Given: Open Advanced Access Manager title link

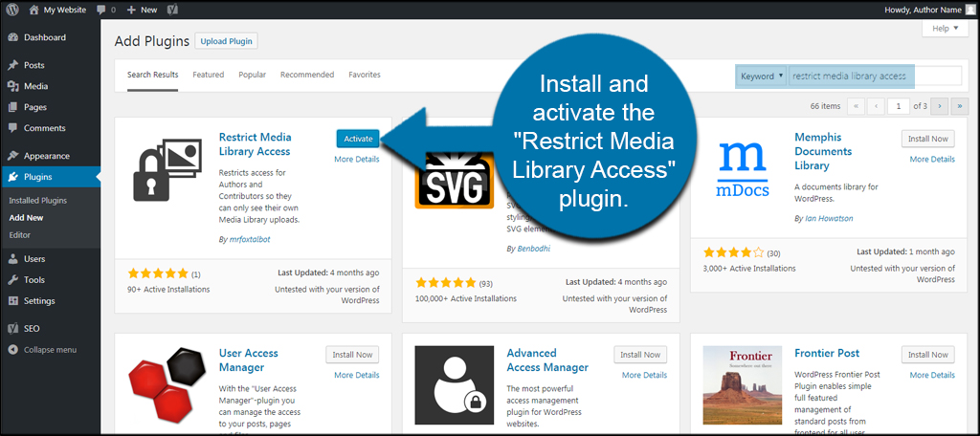Looking at the screenshot, I should point(547,360).
